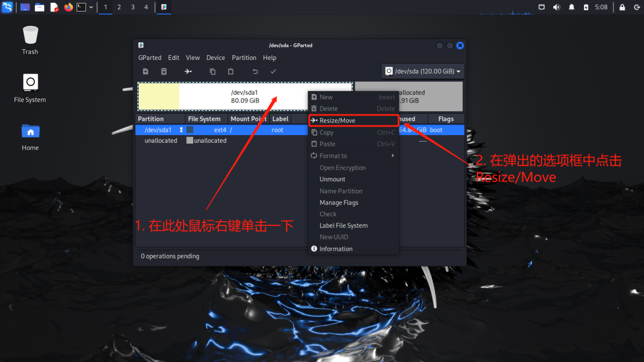This screenshot has width=644, height=362.
Task: Click the Paste partition clipboard toolbar icon
Action: [230, 72]
